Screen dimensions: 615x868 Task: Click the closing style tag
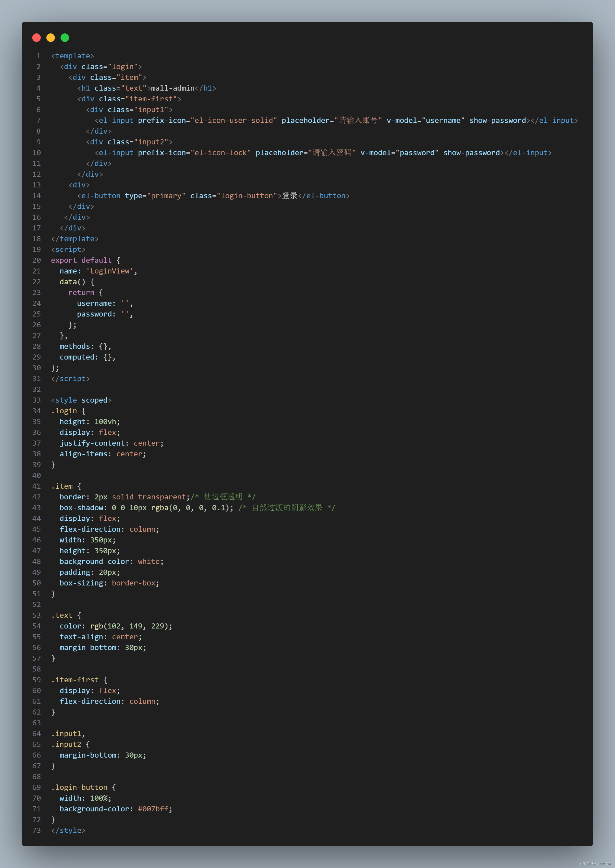pos(68,830)
